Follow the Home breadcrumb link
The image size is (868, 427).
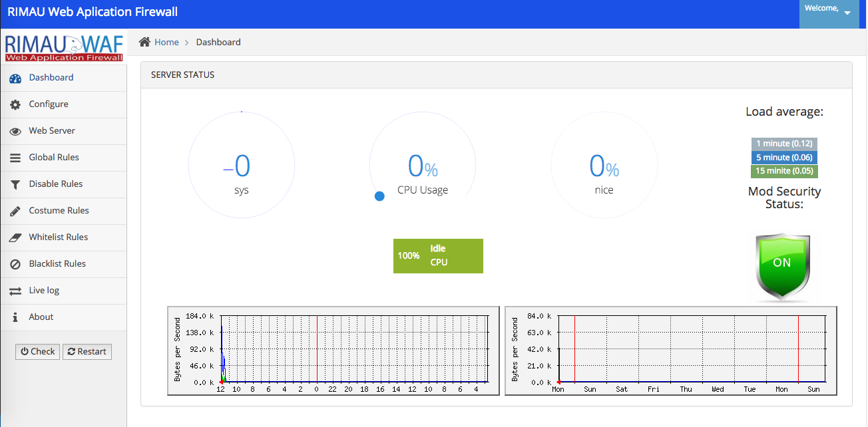[x=166, y=42]
